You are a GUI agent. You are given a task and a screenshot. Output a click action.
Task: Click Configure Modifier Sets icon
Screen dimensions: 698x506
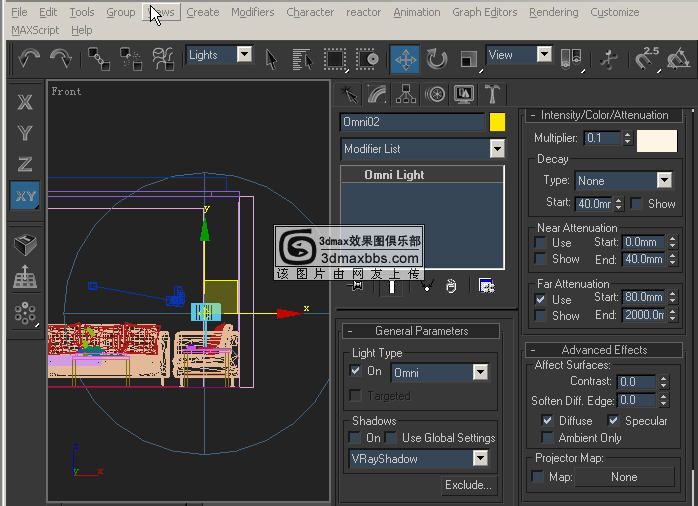pyautogui.click(x=486, y=286)
